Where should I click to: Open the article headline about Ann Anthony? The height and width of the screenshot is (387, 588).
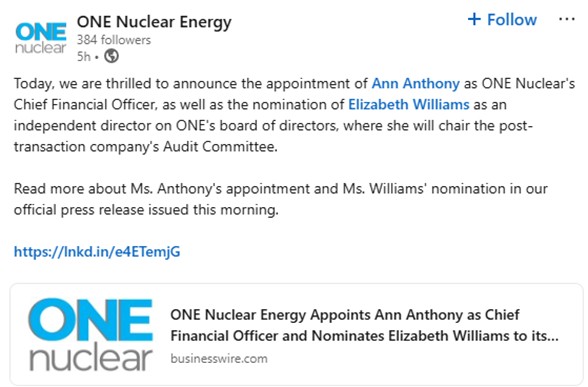[x=364, y=325]
